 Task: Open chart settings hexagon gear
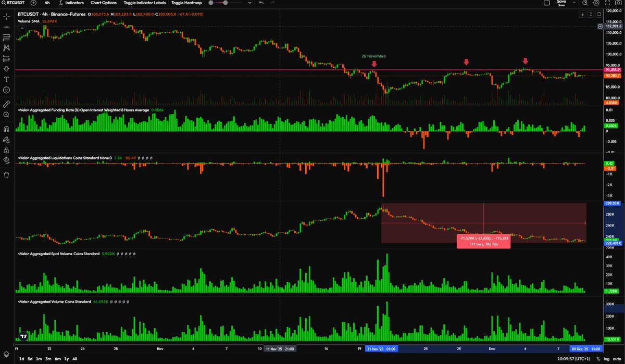(596, 3)
